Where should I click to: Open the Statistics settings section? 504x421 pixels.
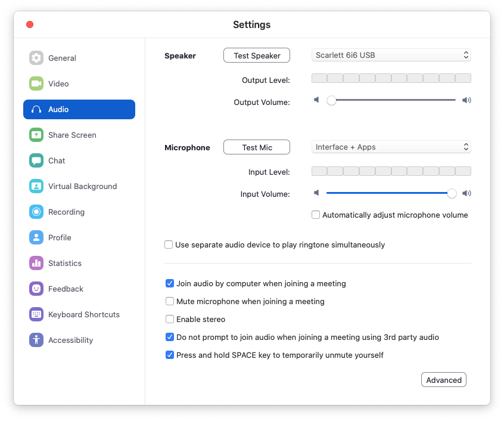click(79, 263)
